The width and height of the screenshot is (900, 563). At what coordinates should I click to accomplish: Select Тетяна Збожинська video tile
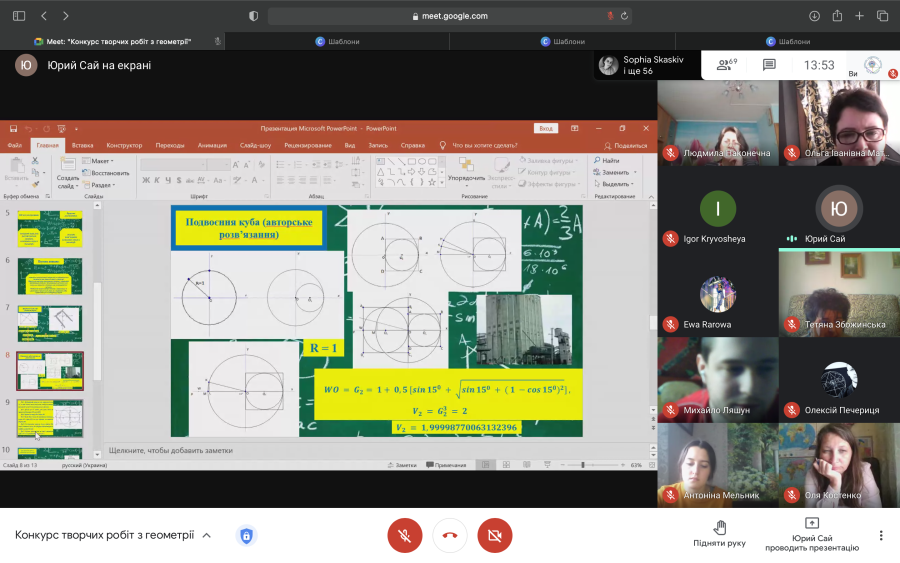pos(839,293)
